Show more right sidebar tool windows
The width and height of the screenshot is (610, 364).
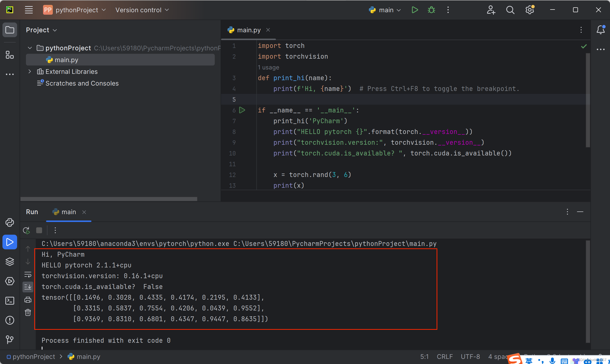600,49
